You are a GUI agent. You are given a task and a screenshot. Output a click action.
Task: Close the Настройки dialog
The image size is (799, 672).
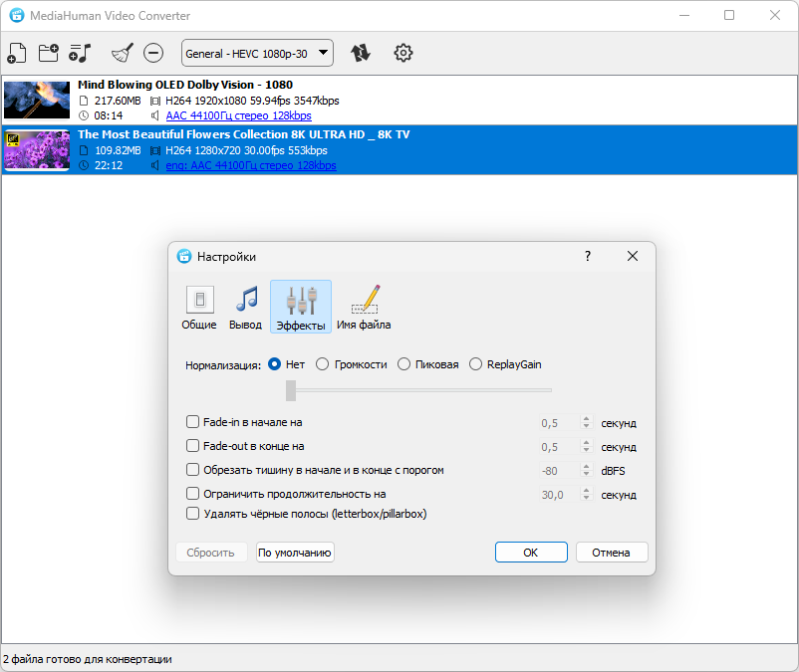633,256
